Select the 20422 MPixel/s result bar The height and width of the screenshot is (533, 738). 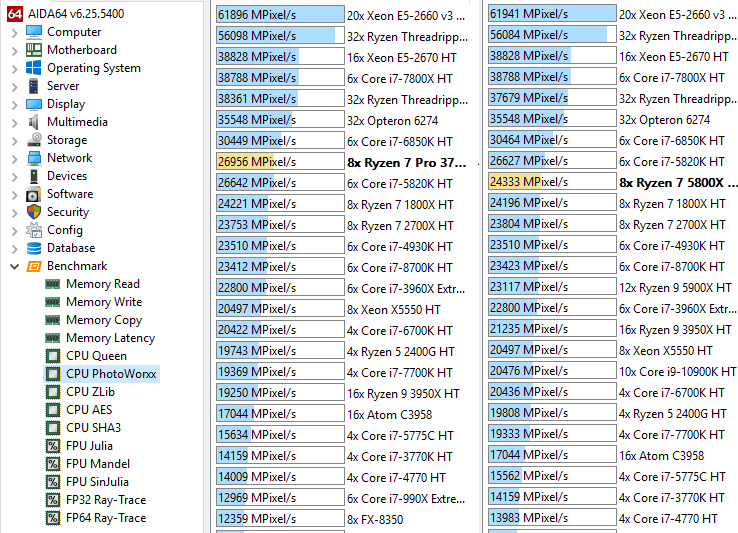pos(280,330)
